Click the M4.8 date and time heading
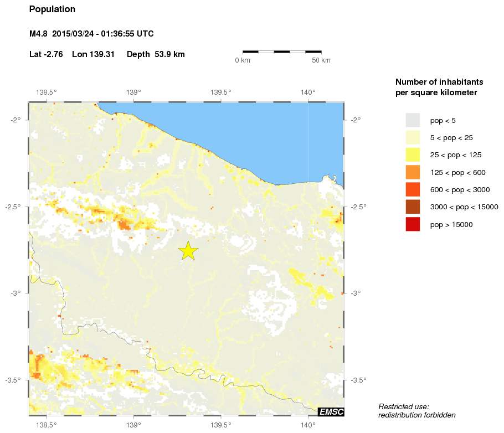 (91, 34)
